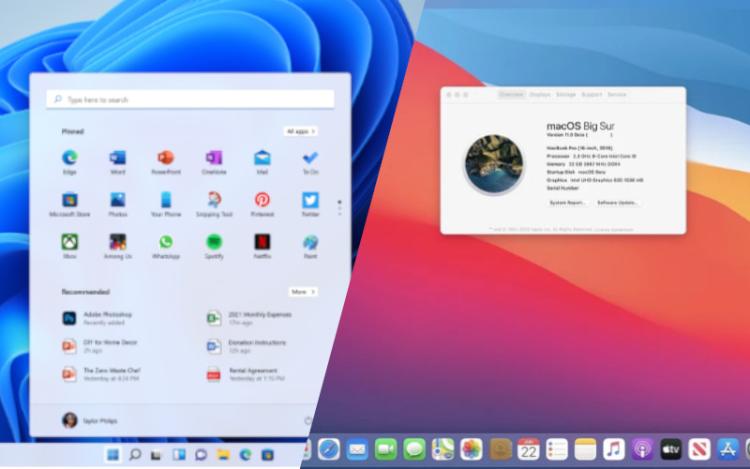Launch FaceTime from the dock
This screenshot has height=469, width=750.
click(386, 449)
